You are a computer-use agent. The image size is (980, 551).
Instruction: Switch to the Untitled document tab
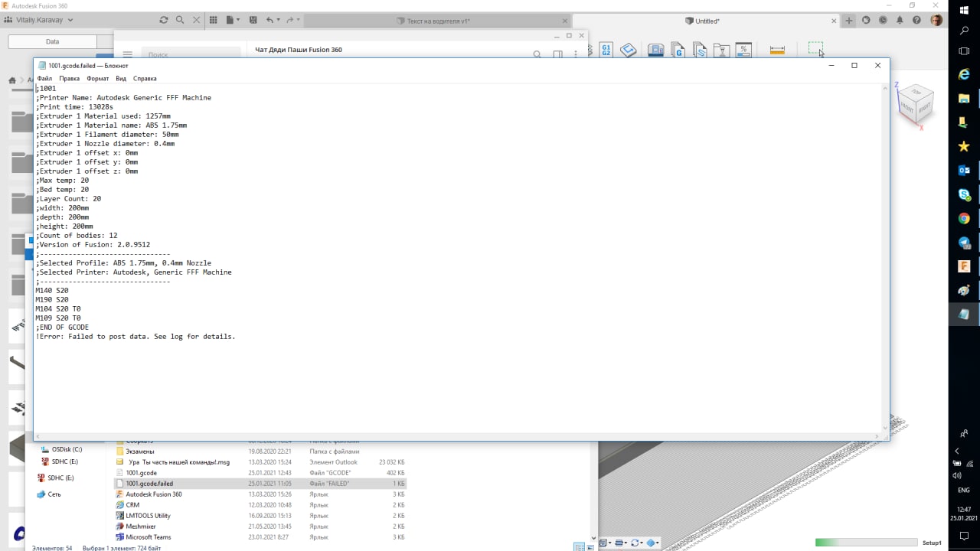tap(702, 21)
